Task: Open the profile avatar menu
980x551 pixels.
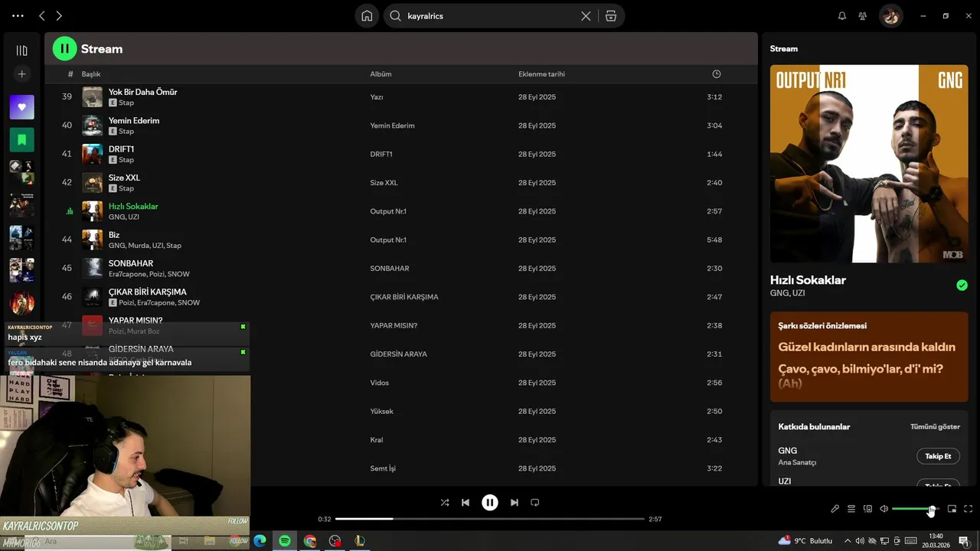Action: 890,15
